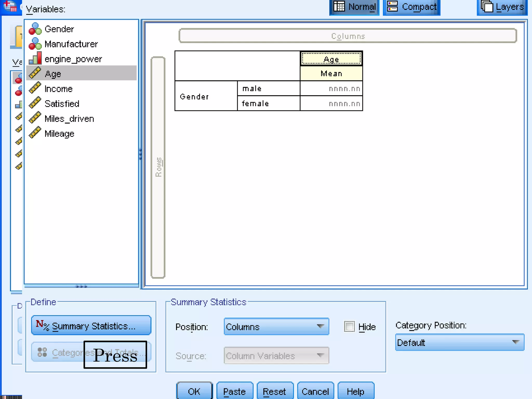
Task: Switch to Normal table view
Action: click(x=354, y=7)
